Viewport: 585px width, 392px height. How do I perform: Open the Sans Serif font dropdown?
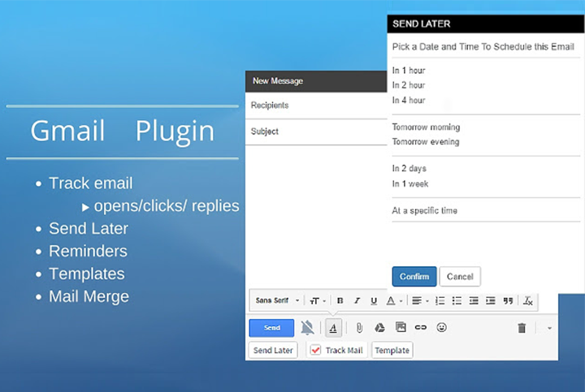point(277,300)
